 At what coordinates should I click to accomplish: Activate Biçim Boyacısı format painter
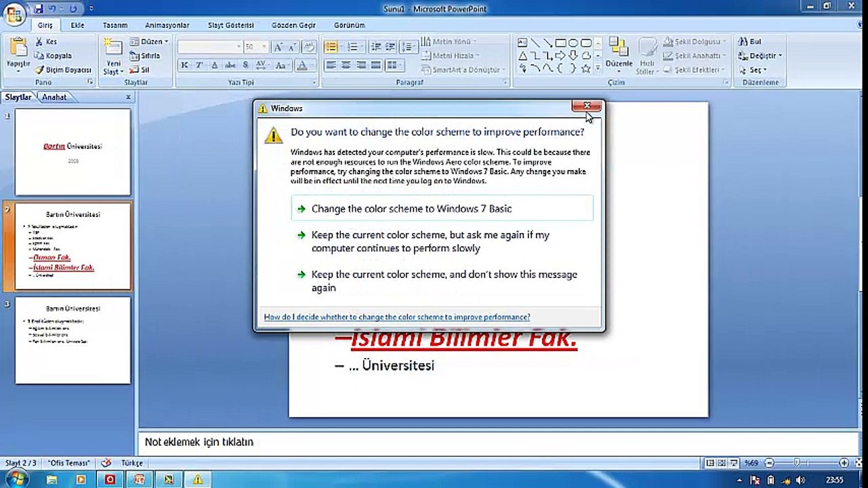(x=63, y=70)
